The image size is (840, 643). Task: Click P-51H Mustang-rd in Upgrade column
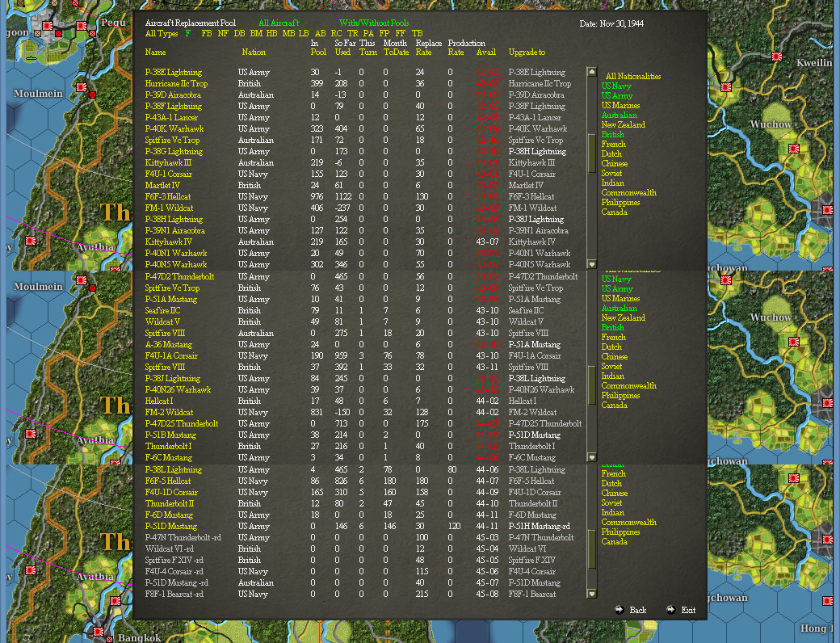(539, 526)
